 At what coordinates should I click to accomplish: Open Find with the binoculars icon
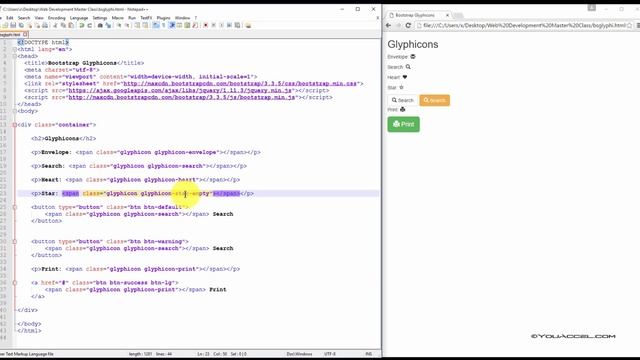coord(100,25)
